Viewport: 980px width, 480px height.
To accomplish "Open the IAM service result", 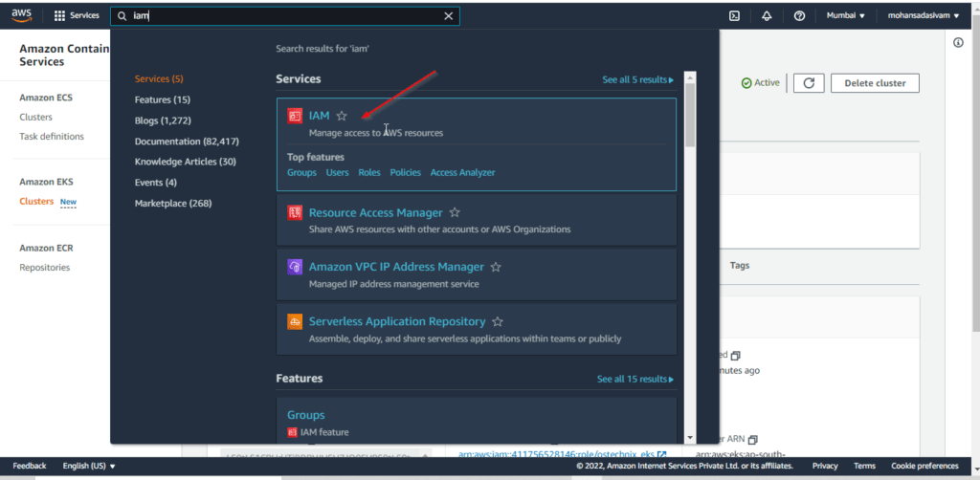I will pos(319,116).
